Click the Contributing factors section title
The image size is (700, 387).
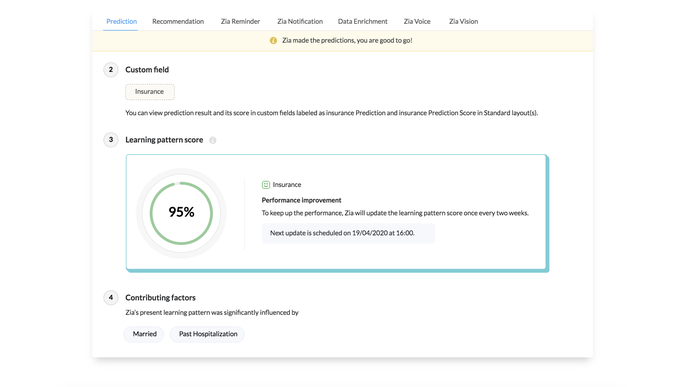click(x=160, y=298)
